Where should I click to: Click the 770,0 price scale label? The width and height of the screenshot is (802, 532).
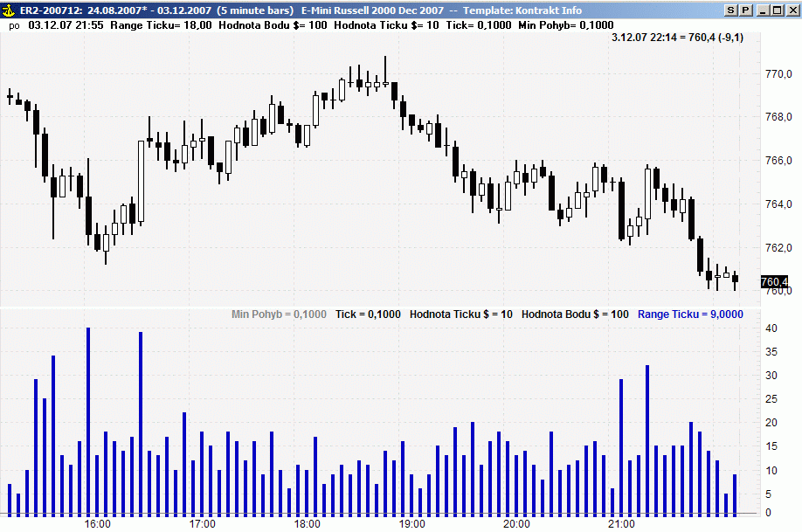pyautogui.click(x=778, y=74)
